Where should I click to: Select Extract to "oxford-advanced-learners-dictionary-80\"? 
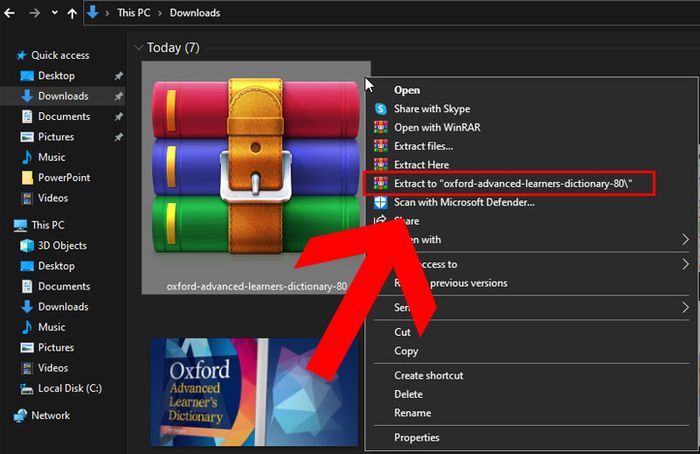512,183
